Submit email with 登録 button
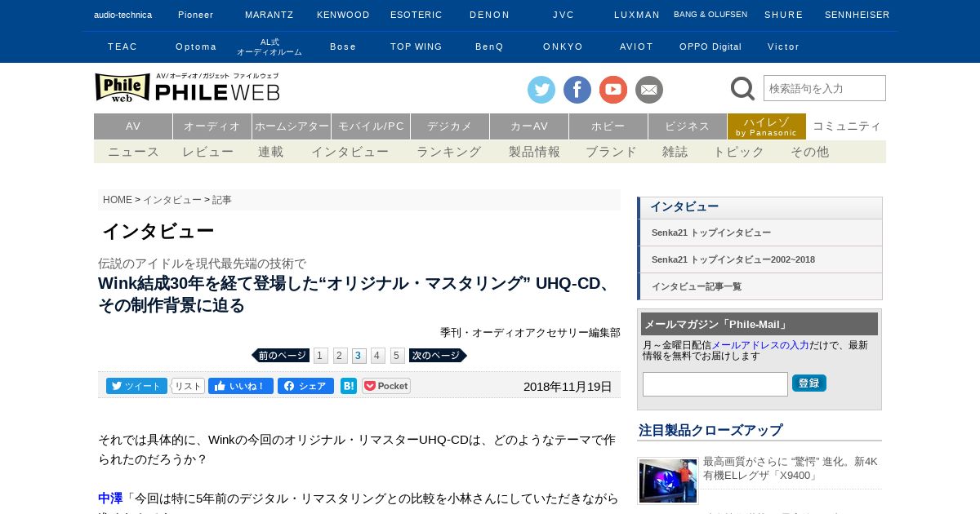The image size is (980, 514). pyautogui.click(x=809, y=383)
